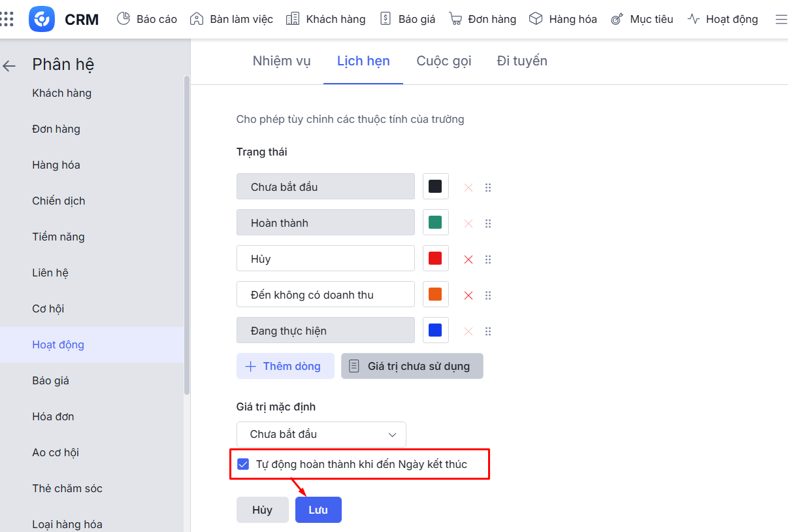Remove the Đến không có doanh thu status
Screen dimensions: 788x532
[x=468, y=295]
